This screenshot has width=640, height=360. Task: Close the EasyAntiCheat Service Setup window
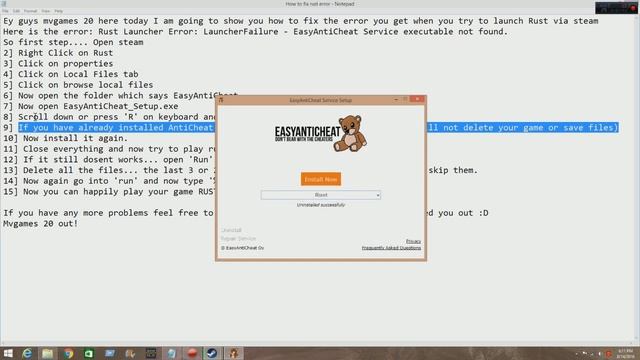pyautogui.click(x=417, y=99)
